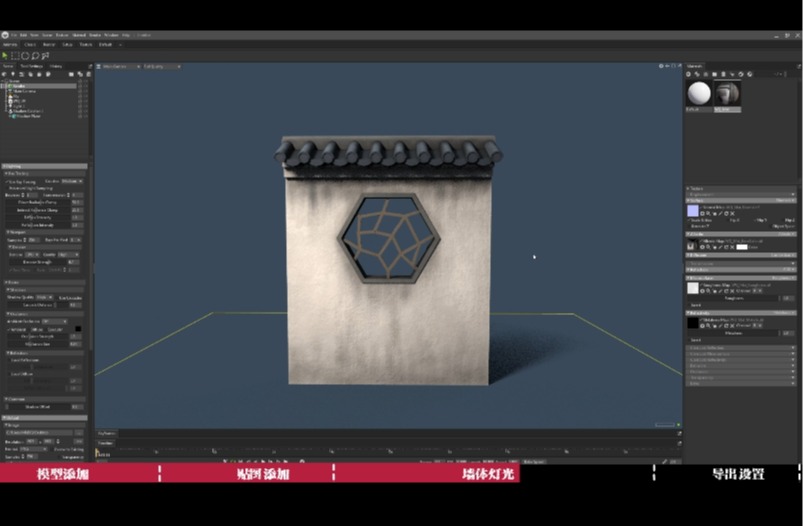Click the white albedo color swatch
The height and width of the screenshot is (526, 803).
pos(742,247)
